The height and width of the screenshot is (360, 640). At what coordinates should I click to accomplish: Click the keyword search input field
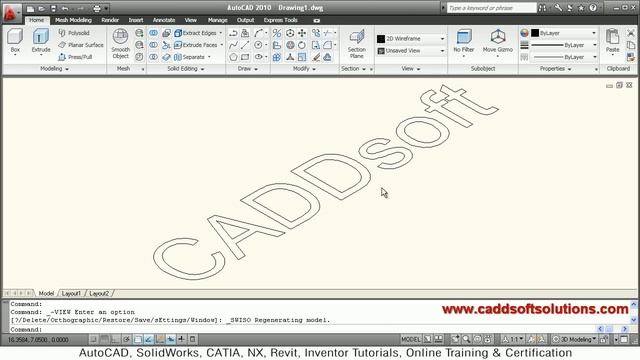[491, 8]
